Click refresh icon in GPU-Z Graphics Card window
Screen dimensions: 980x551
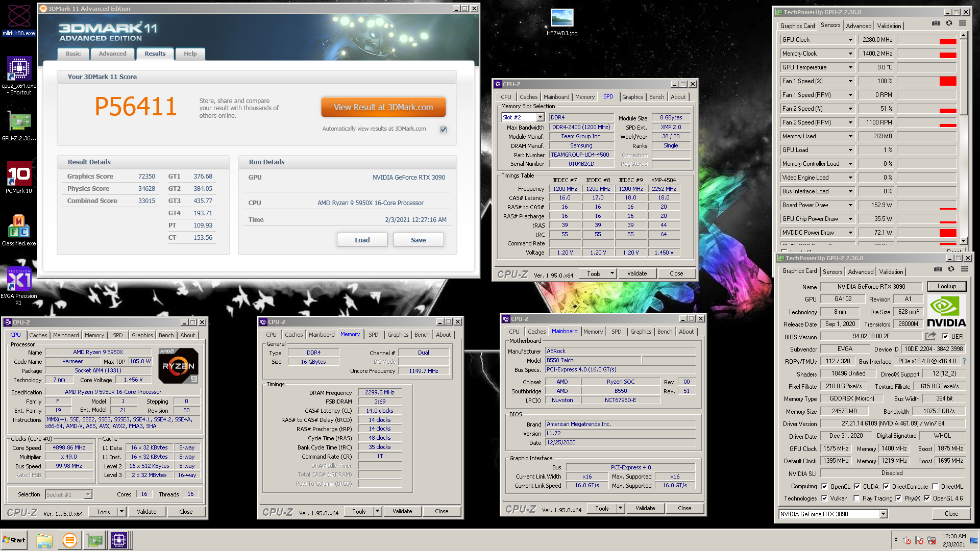coord(951,269)
